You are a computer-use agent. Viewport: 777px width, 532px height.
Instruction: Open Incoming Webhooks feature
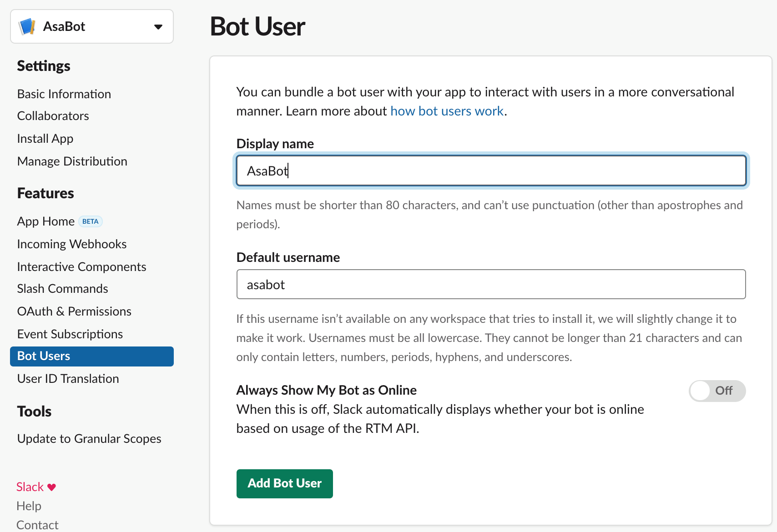coord(71,244)
